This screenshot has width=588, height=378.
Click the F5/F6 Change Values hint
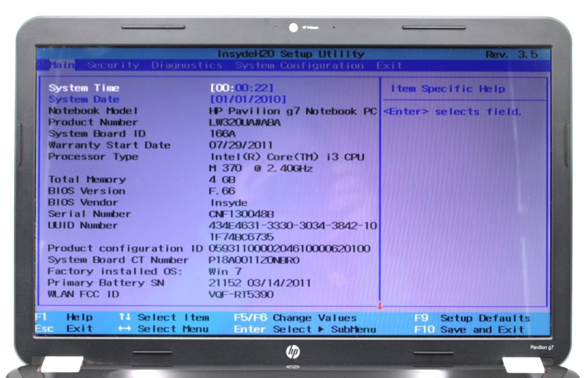[295, 317]
